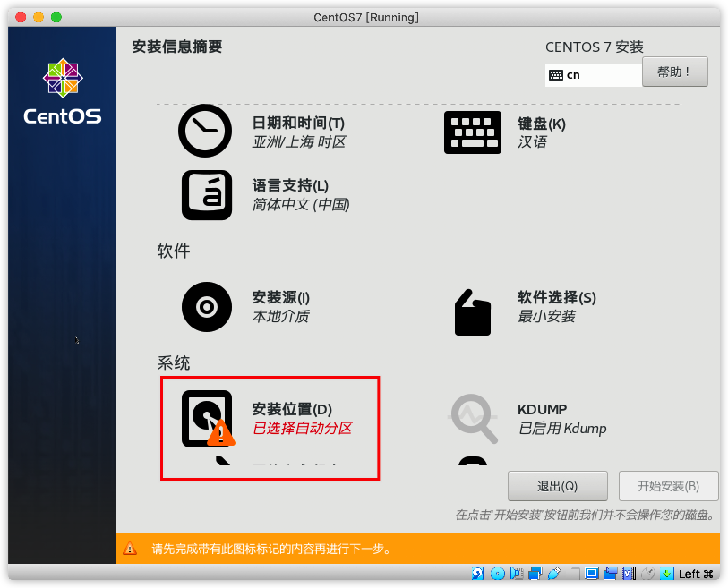
Task: Click the CentOS7 [Running] window title
Action: click(366, 17)
